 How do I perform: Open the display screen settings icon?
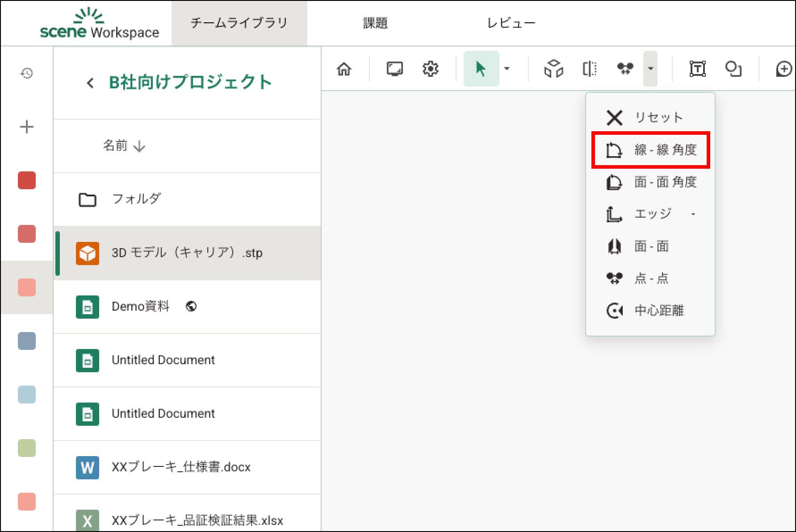394,69
